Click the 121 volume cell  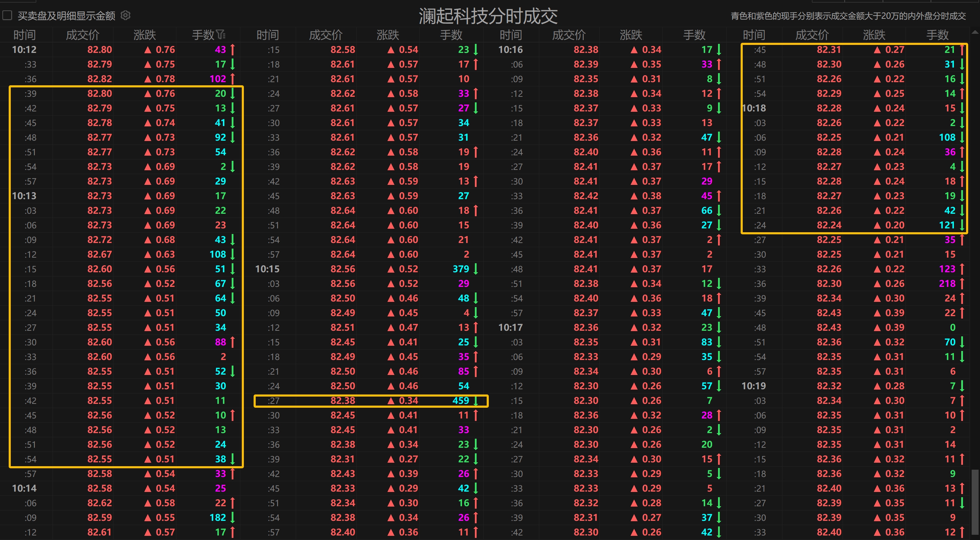coord(947,225)
